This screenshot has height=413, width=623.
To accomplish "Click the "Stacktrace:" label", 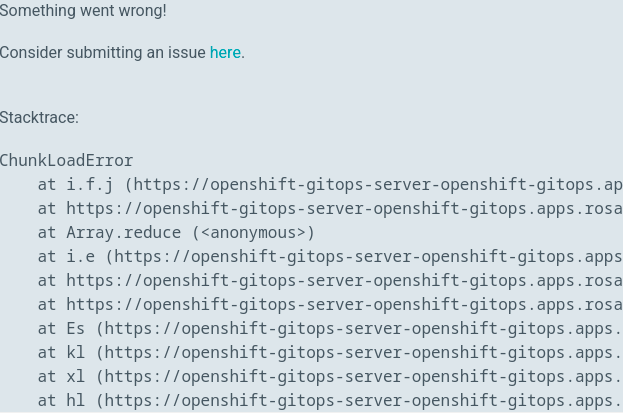I will click(x=39, y=117).
